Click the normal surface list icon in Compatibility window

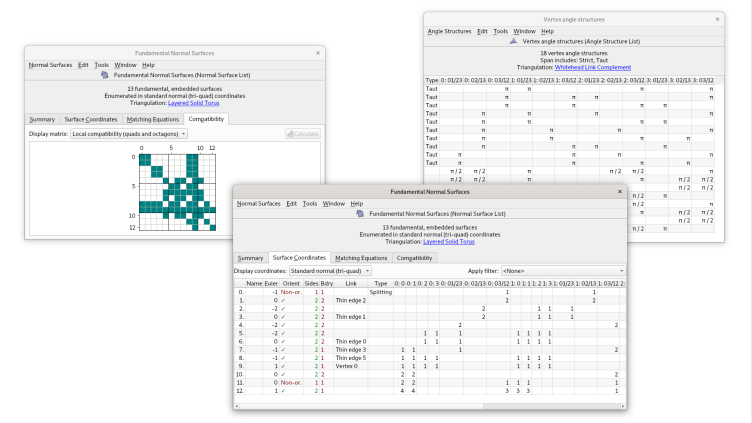coord(106,74)
